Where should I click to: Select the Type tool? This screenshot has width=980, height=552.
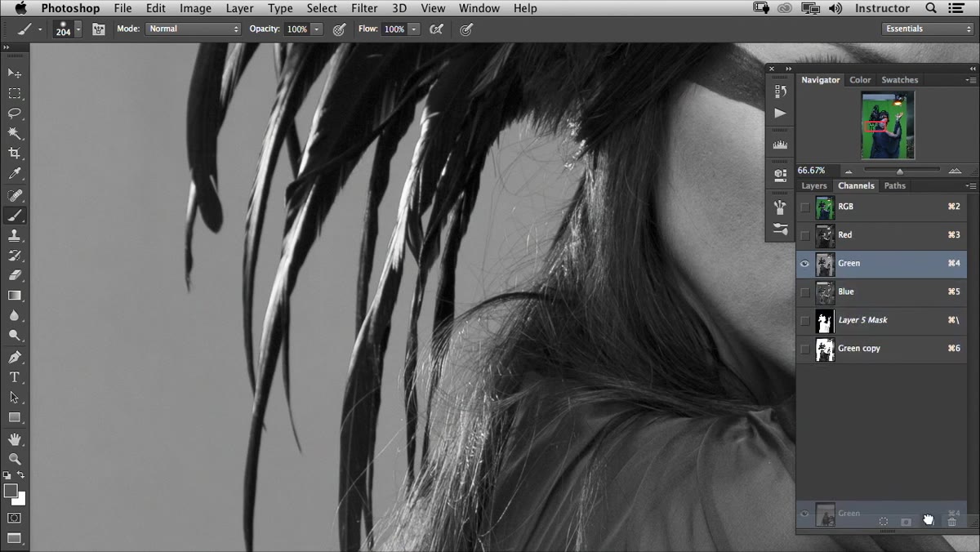pos(15,377)
